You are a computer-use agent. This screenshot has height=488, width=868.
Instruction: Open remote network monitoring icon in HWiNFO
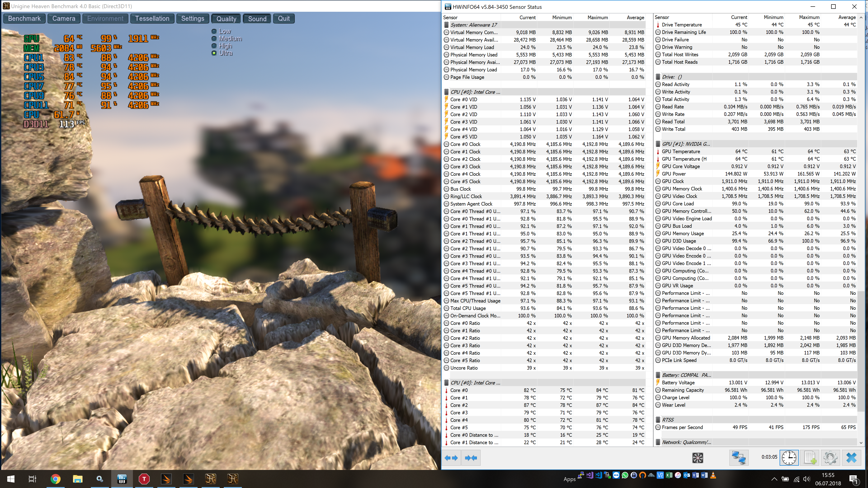pyautogui.click(x=739, y=458)
